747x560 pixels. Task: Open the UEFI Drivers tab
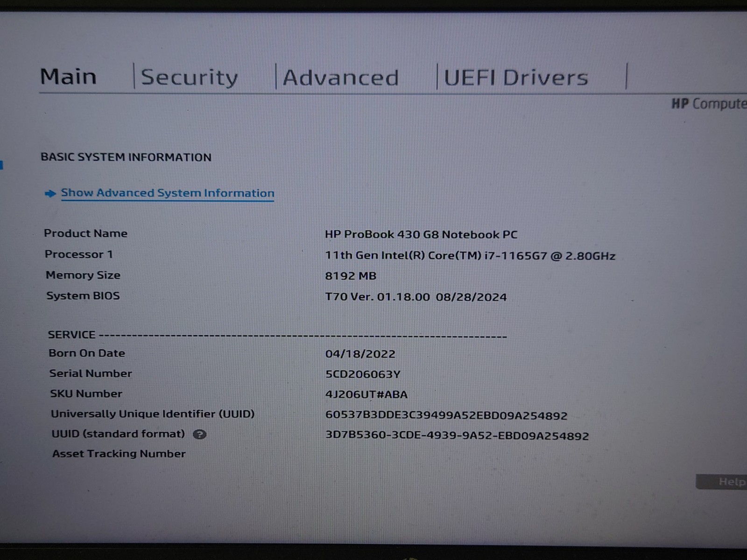click(516, 77)
